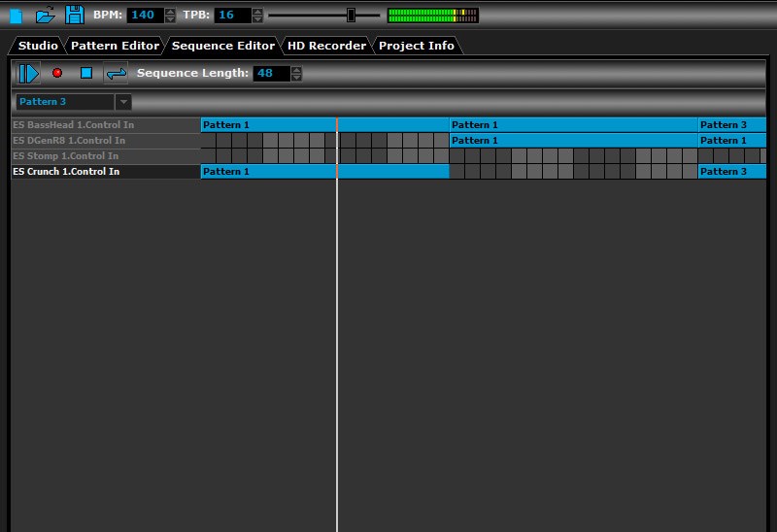
Task: Click the green output level meter
Action: pyautogui.click(x=432, y=16)
